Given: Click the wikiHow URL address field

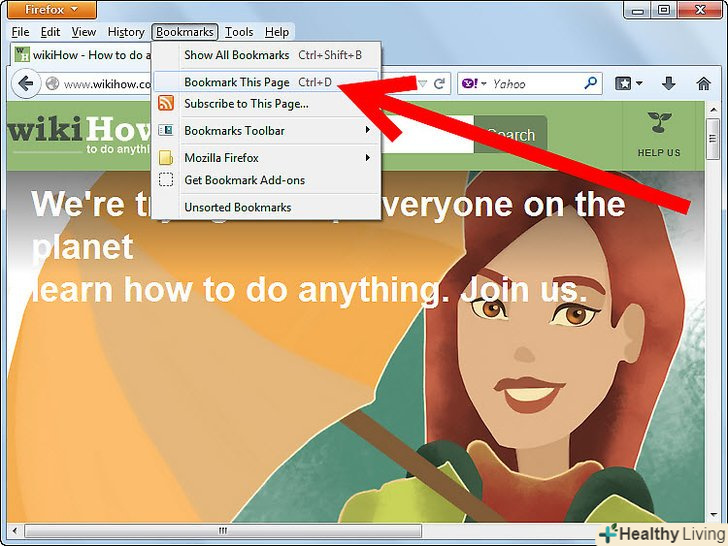Looking at the screenshot, I should click(x=107, y=84).
